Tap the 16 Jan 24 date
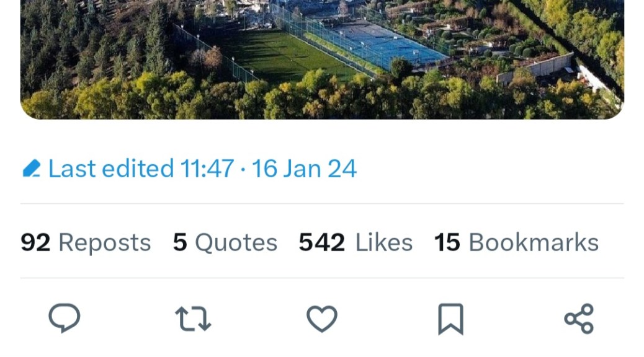Screen dimensions: 644x357 [x=304, y=169]
